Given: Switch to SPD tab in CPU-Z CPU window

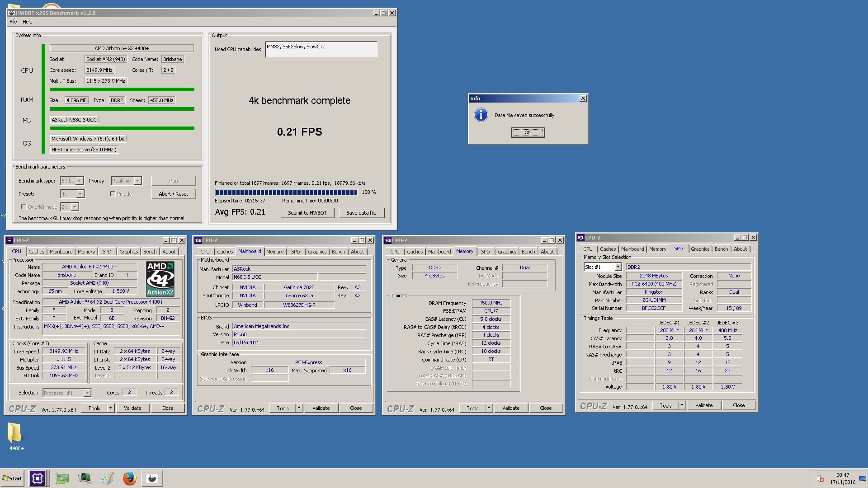Looking at the screenshot, I should point(107,252).
